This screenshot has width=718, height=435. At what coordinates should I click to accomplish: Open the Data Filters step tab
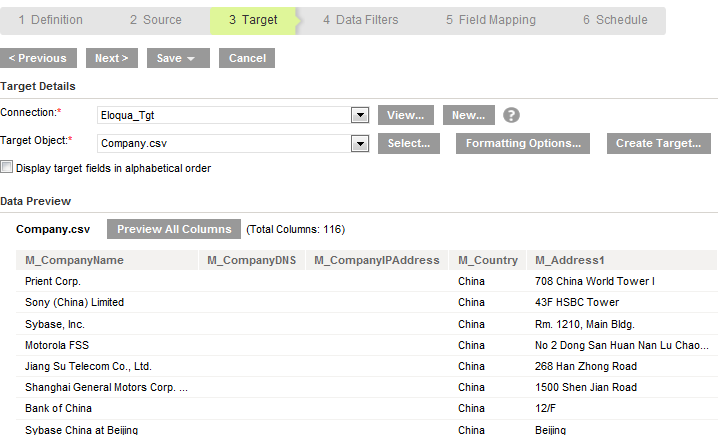pyautogui.click(x=361, y=20)
